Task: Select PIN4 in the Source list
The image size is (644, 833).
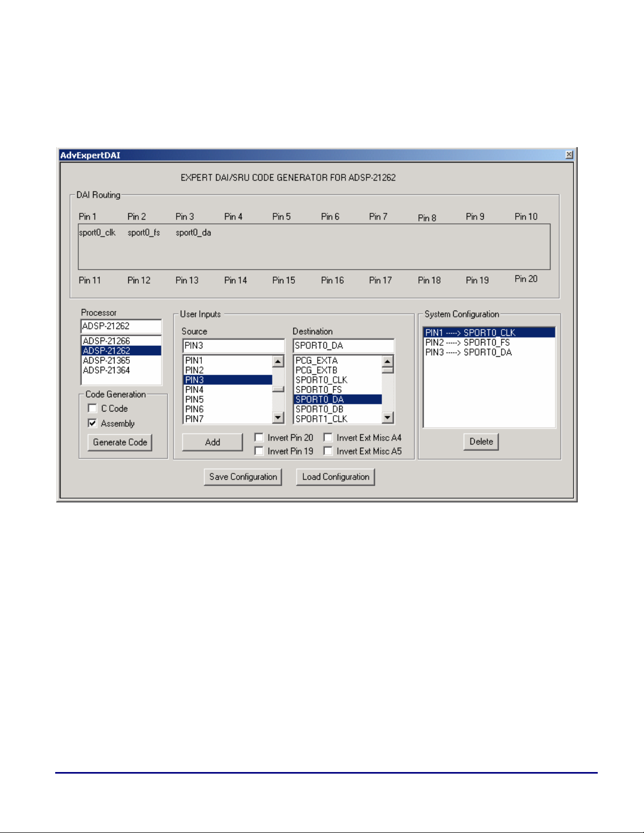Action: point(228,389)
